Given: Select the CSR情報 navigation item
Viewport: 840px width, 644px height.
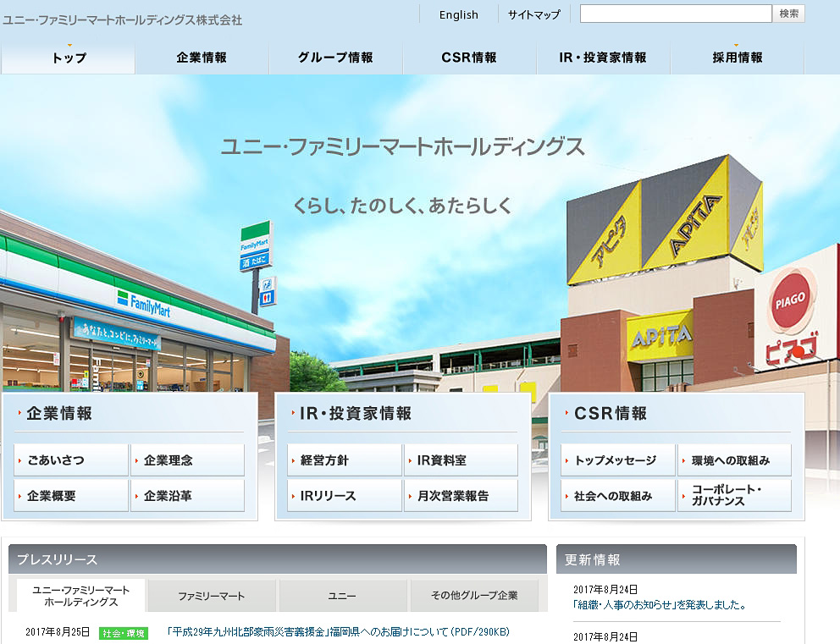Looking at the screenshot, I should (469, 58).
